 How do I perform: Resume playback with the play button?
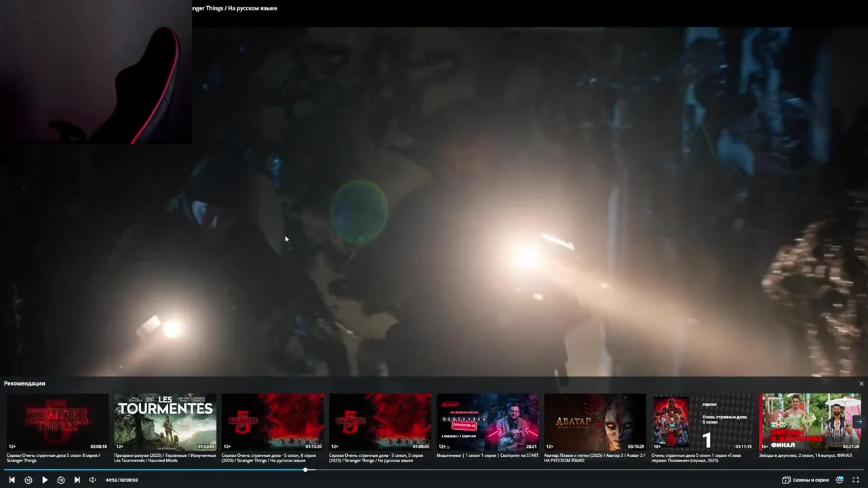(45, 480)
